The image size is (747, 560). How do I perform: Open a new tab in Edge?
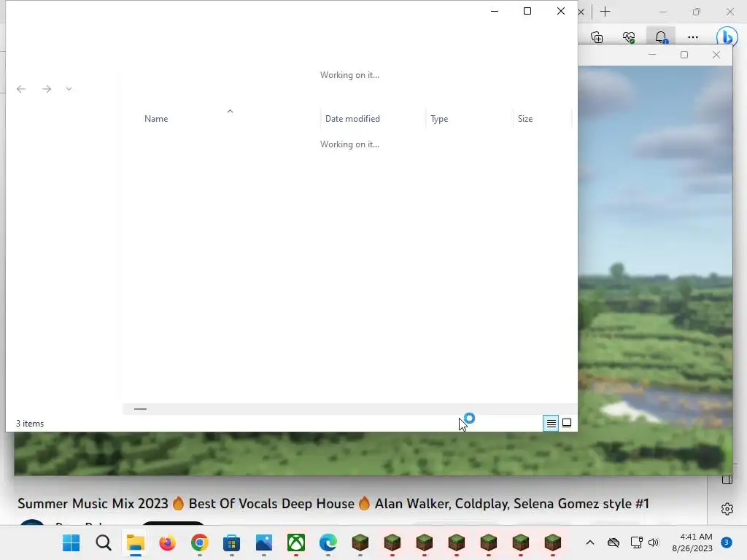[x=605, y=12]
